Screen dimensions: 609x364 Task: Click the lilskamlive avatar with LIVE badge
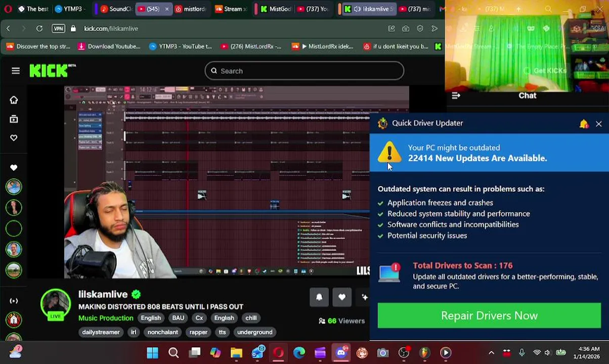[x=55, y=305]
